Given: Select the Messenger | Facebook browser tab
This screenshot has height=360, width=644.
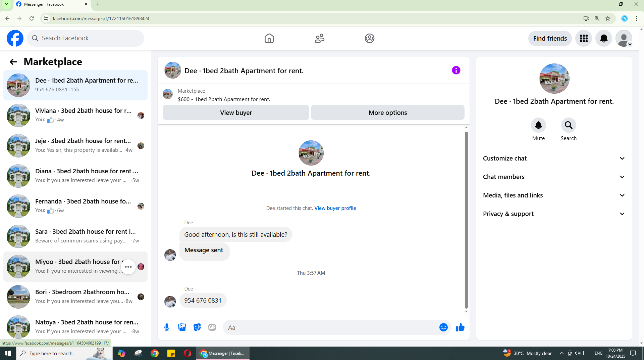Looking at the screenshot, I should click(52, 4).
